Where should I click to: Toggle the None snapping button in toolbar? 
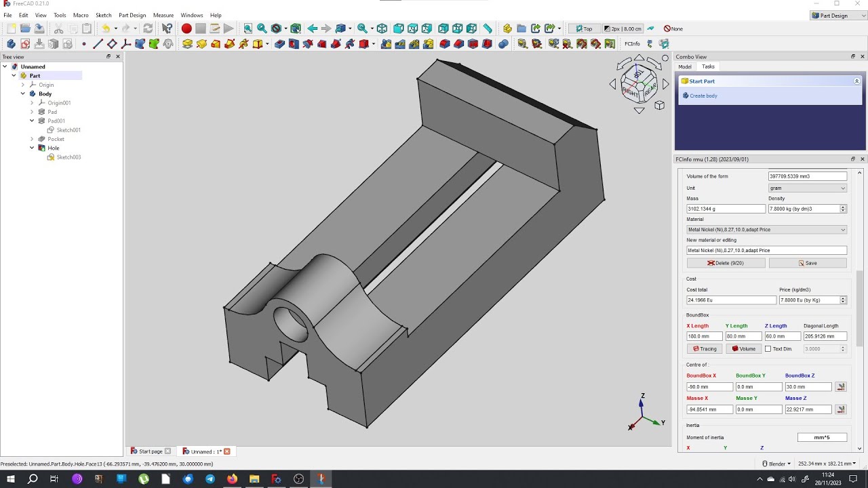[x=673, y=28]
